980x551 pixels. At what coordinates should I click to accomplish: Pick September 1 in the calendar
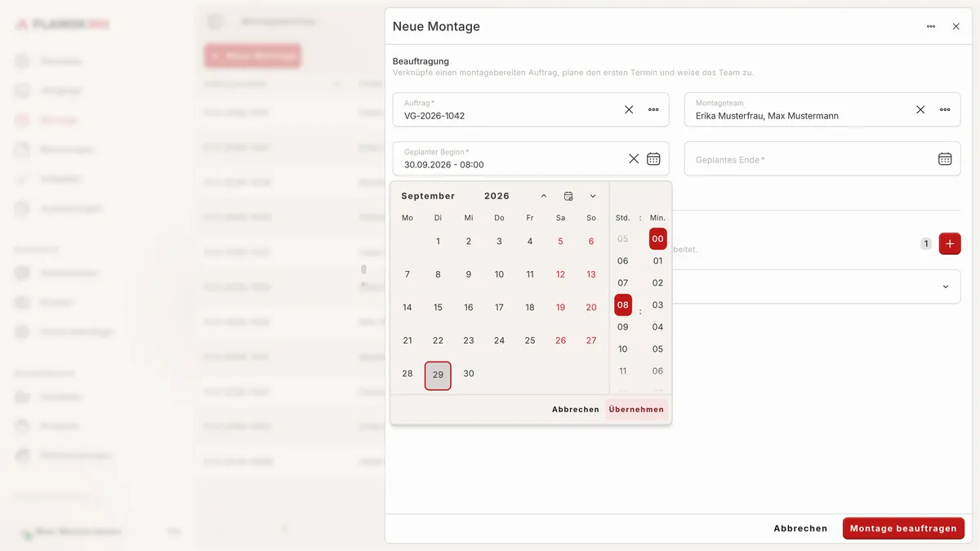pos(438,241)
